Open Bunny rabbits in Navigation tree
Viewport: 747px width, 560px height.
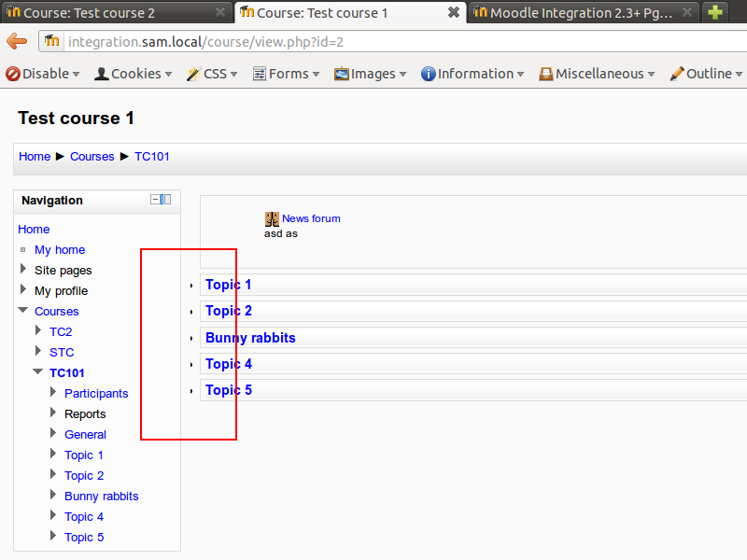point(102,496)
